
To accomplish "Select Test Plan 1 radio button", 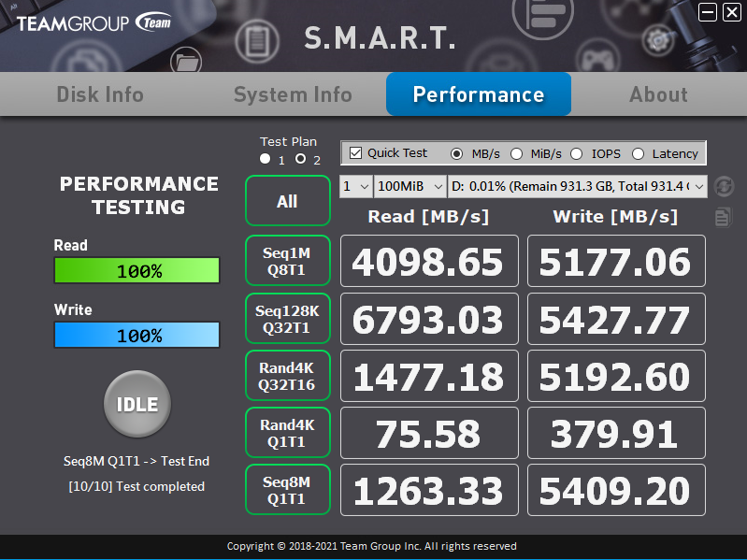I will (x=266, y=160).
